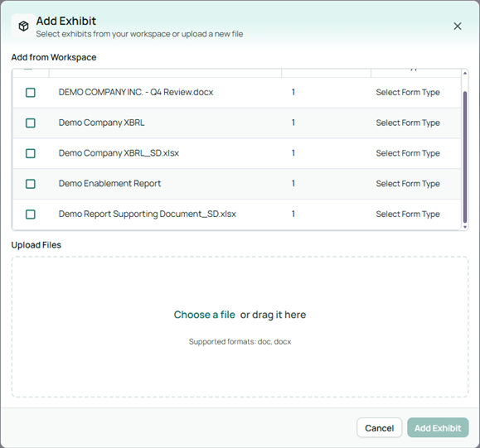Click the Add Exhibit cube icon

23,26
